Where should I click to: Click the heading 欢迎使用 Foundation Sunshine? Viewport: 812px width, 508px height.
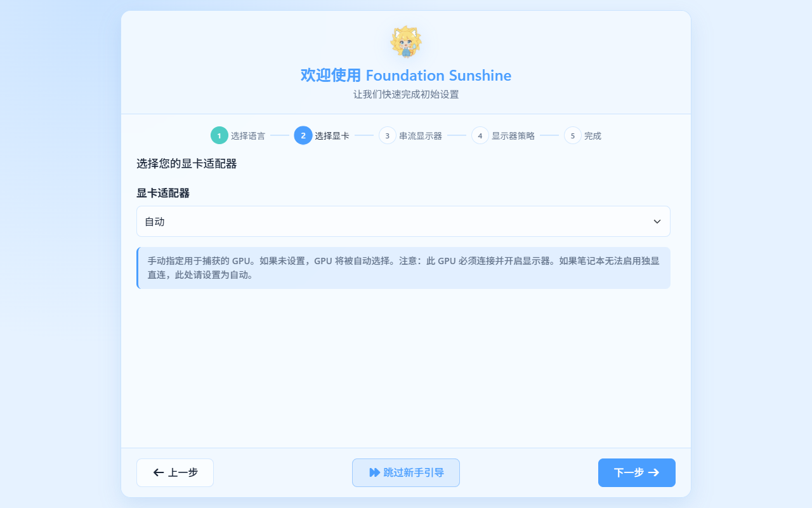[406, 76]
